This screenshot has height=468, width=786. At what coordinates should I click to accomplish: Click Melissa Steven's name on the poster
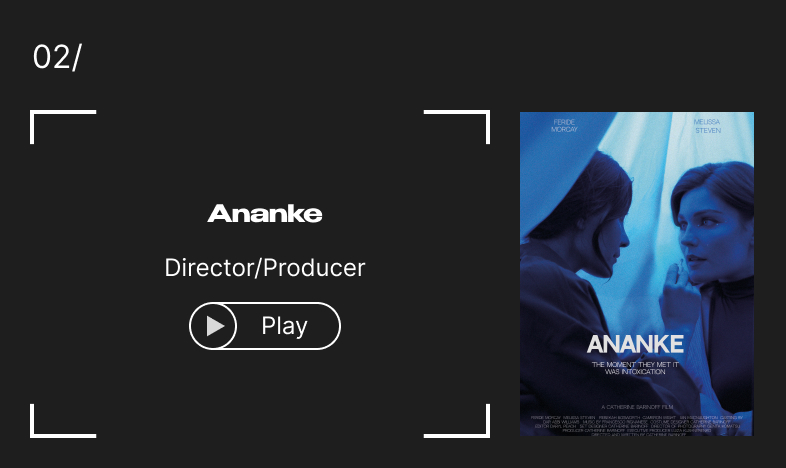coord(707,126)
